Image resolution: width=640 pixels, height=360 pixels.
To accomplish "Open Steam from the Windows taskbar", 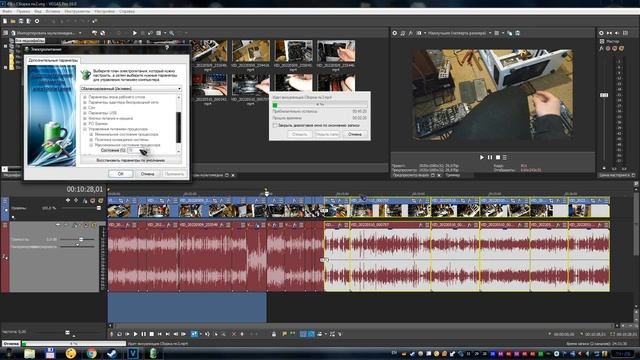I will coord(112,353).
